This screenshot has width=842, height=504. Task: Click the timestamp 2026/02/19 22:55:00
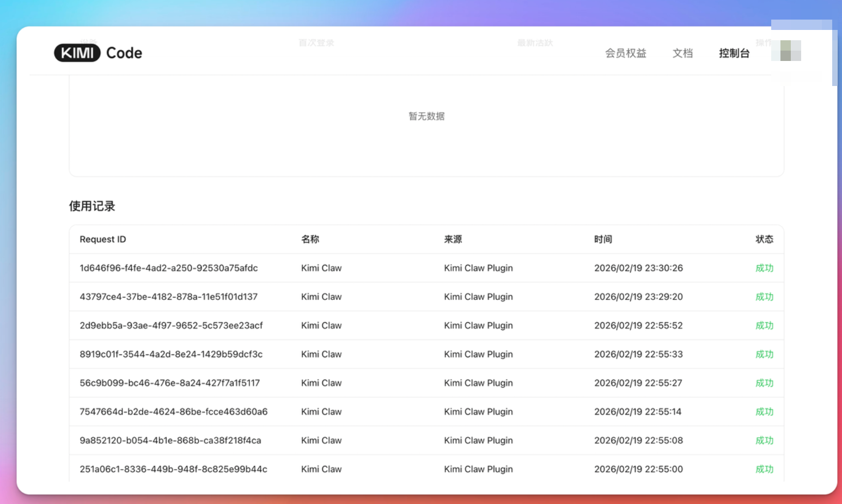click(x=638, y=469)
